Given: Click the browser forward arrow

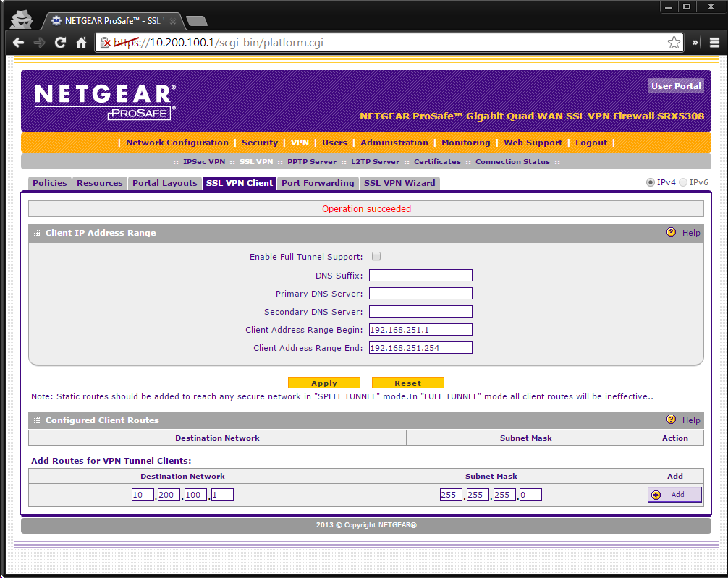Looking at the screenshot, I should (x=40, y=43).
